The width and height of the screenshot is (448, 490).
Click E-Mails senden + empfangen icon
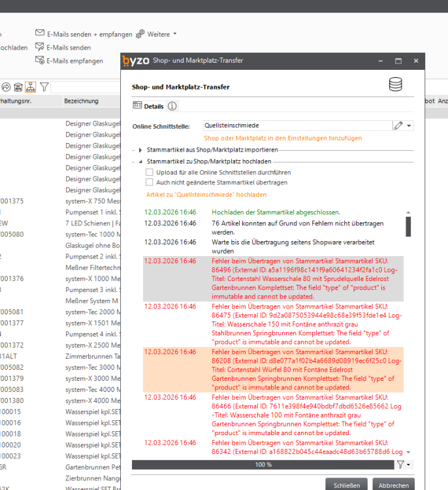click(40, 33)
